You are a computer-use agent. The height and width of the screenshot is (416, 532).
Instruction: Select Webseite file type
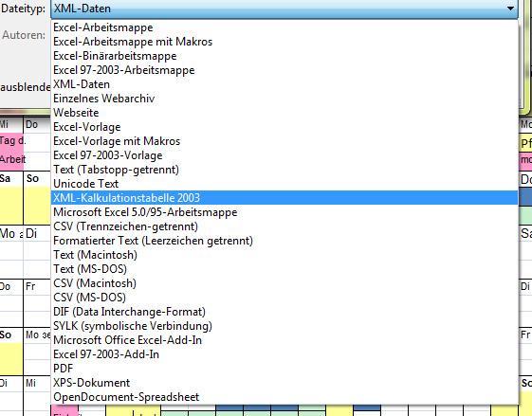pos(284,113)
